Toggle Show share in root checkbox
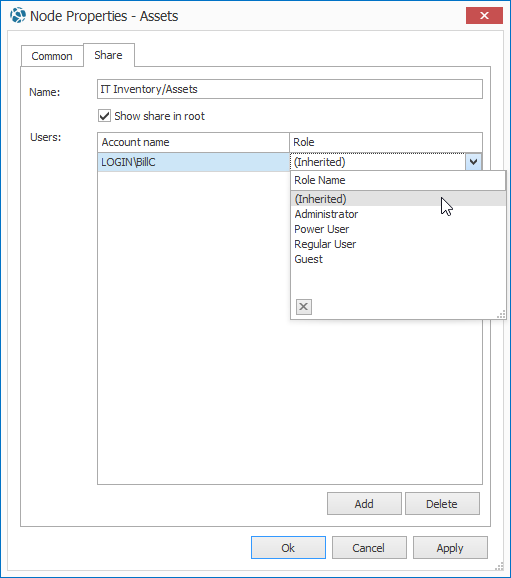This screenshot has height=578, width=511. [x=104, y=116]
